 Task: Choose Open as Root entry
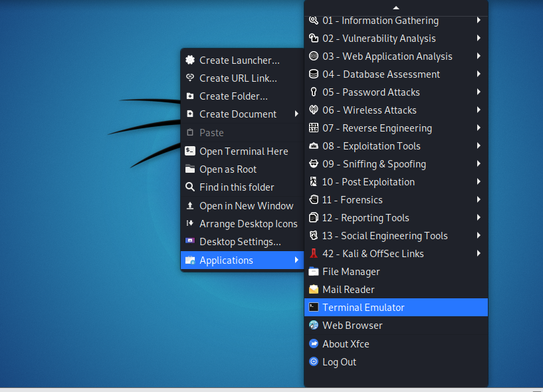point(242,169)
